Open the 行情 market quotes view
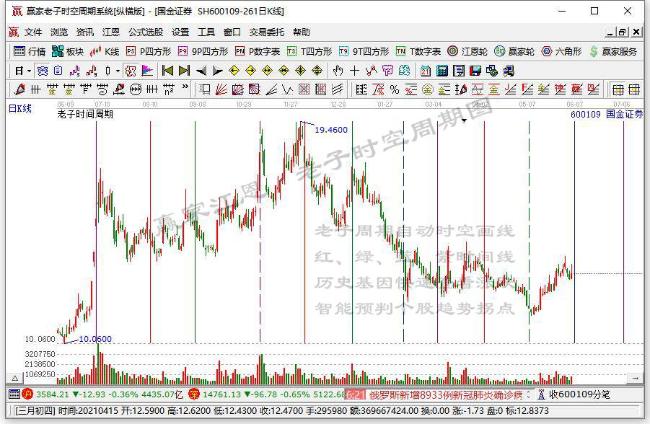 click(29, 51)
